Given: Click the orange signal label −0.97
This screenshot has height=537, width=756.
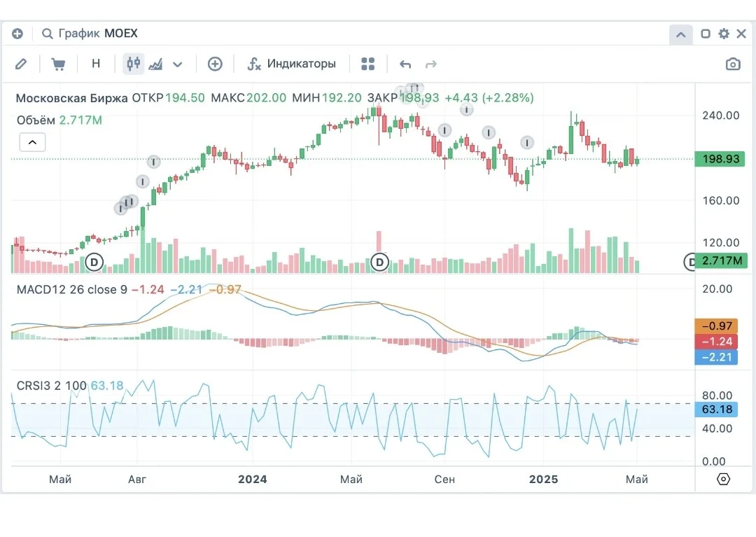Looking at the screenshot, I should (716, 326).
